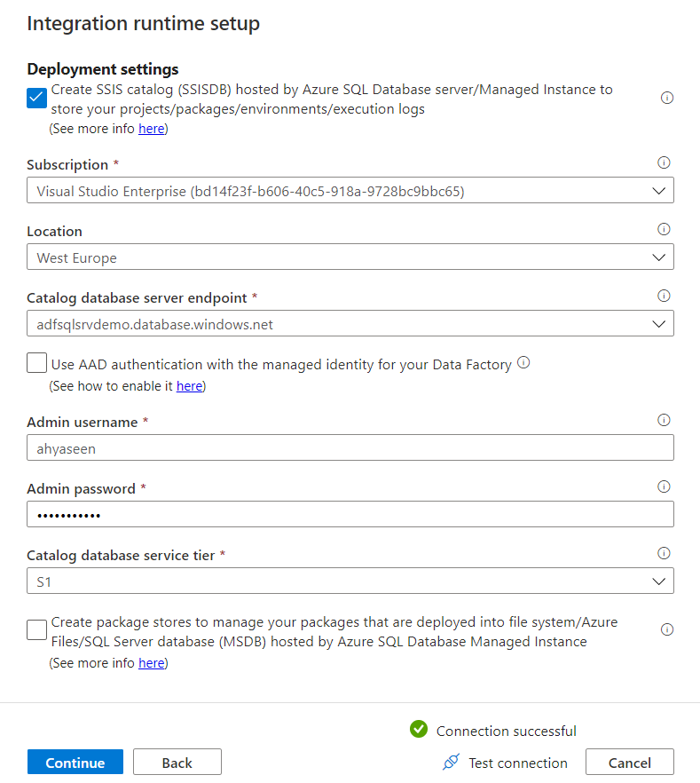The image size is (700, 783).
Task: Expand the Location dropdown
Action: (659, 257)
